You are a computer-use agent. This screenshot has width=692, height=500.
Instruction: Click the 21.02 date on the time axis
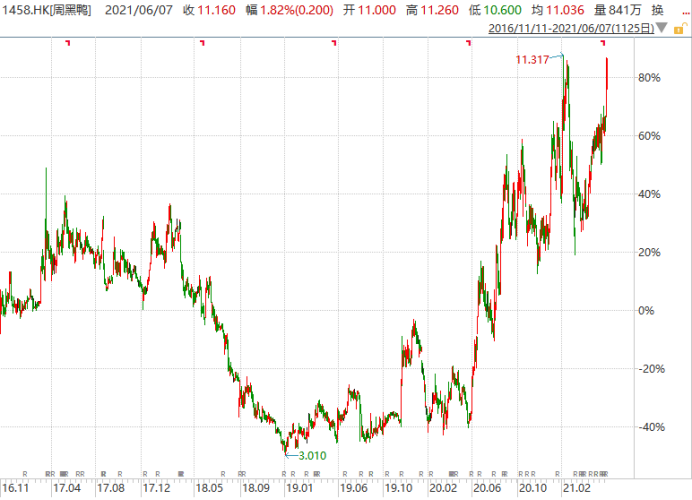pyautogui.click(x=576, y=488)
